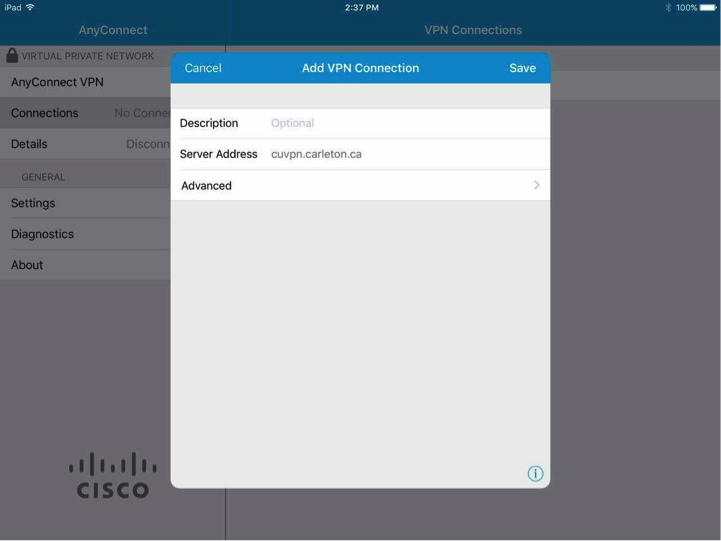Viewport: 721px width, 541px height.
Task: Click the lock icon beside Virtual Private Network
Action: click(12, 56)
